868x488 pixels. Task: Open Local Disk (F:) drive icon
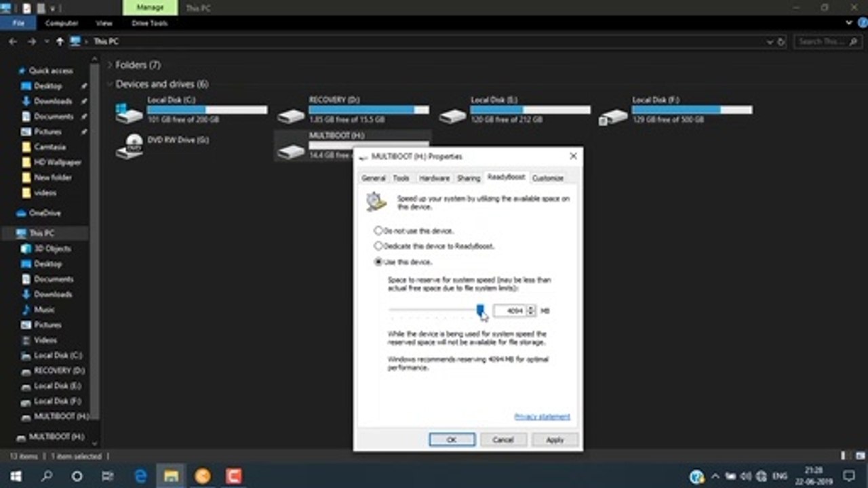[x=614, y=117]
